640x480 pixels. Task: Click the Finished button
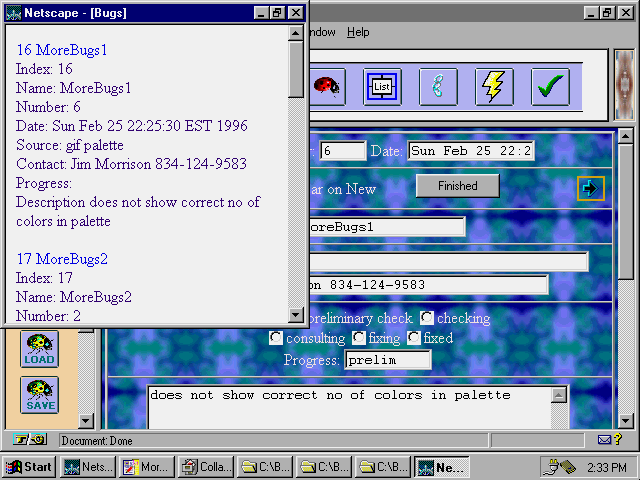(x=458, y=186)
